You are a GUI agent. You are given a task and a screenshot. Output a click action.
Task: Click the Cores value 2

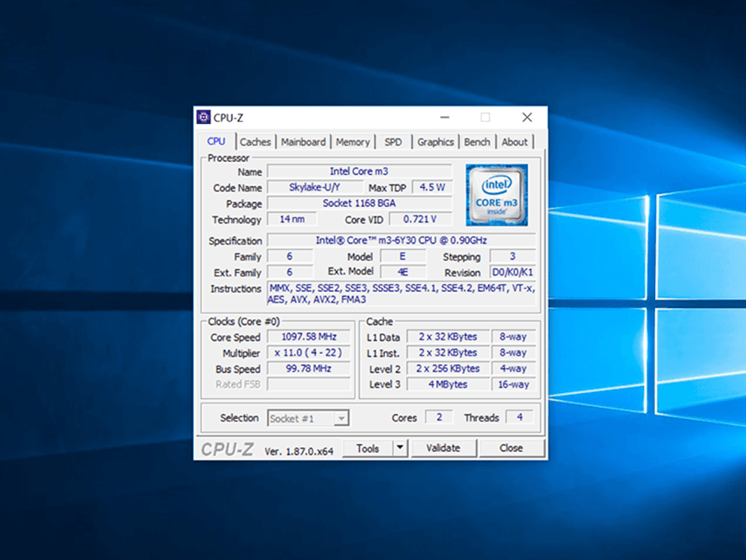coord(439,417)
